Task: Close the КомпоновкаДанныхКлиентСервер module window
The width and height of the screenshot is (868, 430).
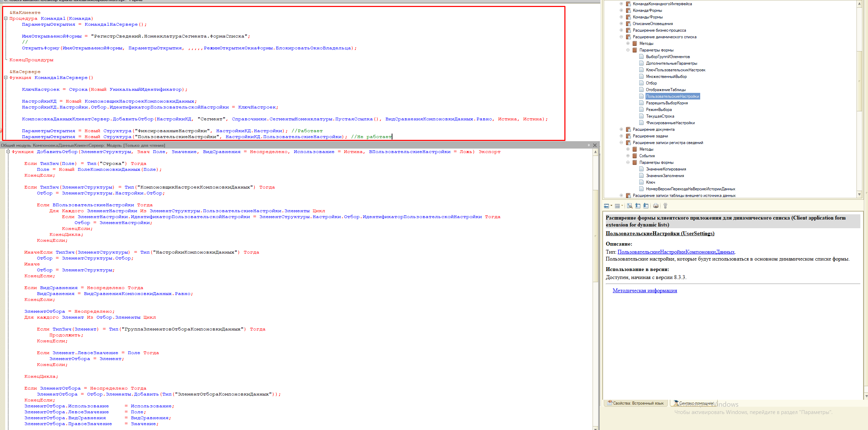Action: coord(595,145)
